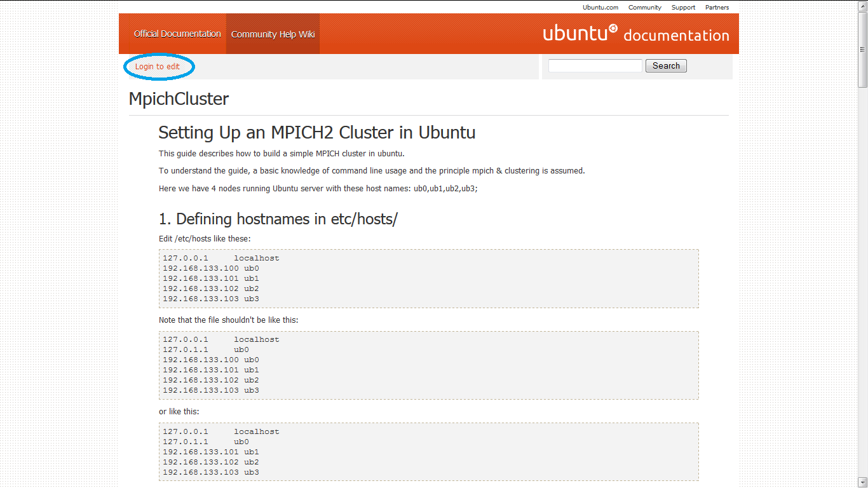Click heading 1. Defining hostnames in etc/hosts/
This screenshot has width=868, height=488.
278,219
